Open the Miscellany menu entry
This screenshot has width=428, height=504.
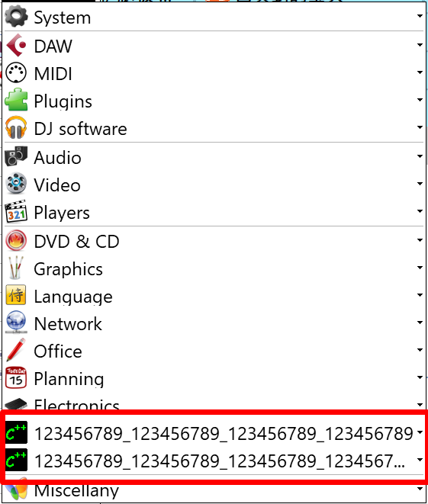click(214, 491)
